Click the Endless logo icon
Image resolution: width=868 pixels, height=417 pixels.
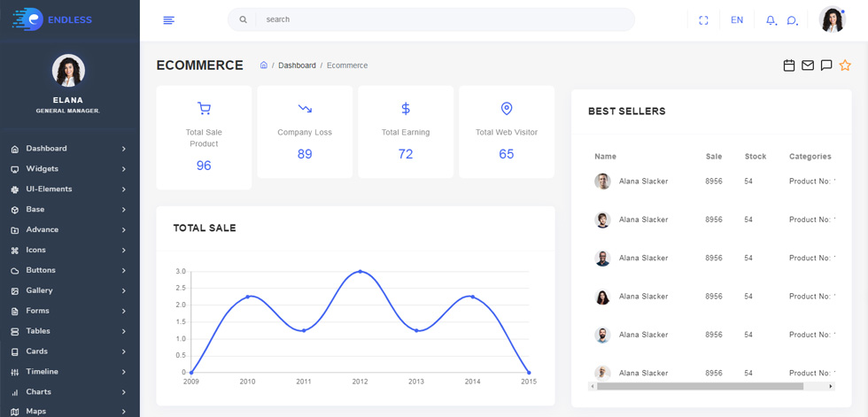(27, 19)
